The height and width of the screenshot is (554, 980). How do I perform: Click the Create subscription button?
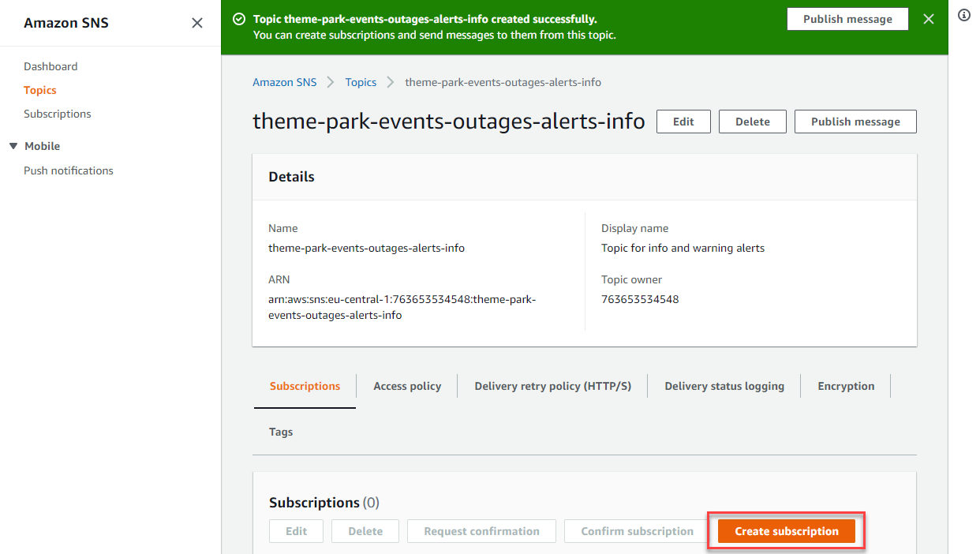787,531
